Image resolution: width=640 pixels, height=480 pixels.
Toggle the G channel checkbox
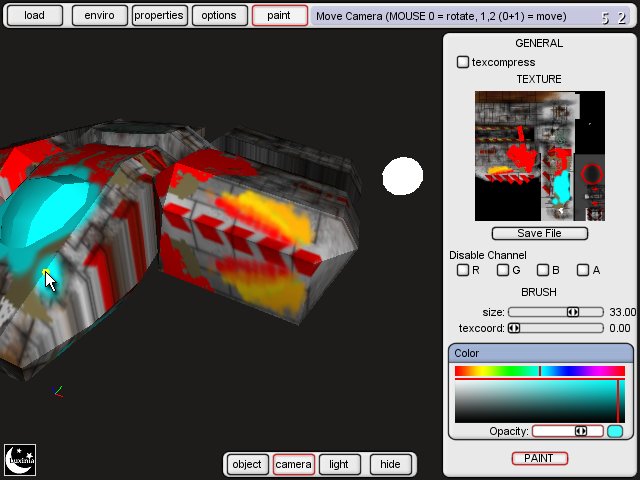[x=503, y=270]
